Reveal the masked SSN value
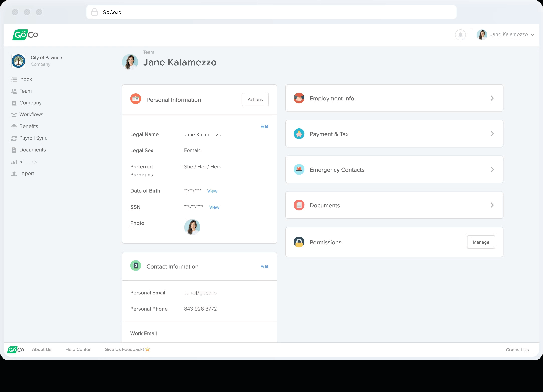543x392 pixels. [214, 207]
